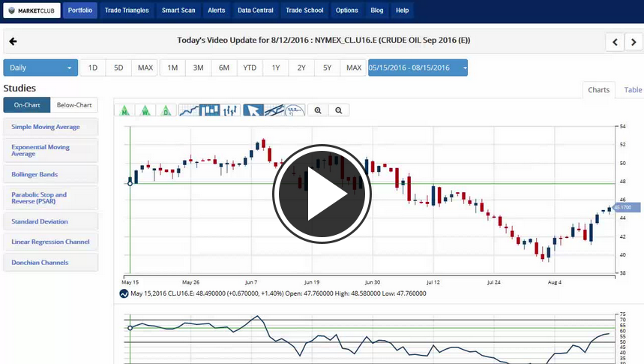The height and width of the screenshot is (364, 644).
Task: Select the OHLC bar chart icon
Action: 231,110
